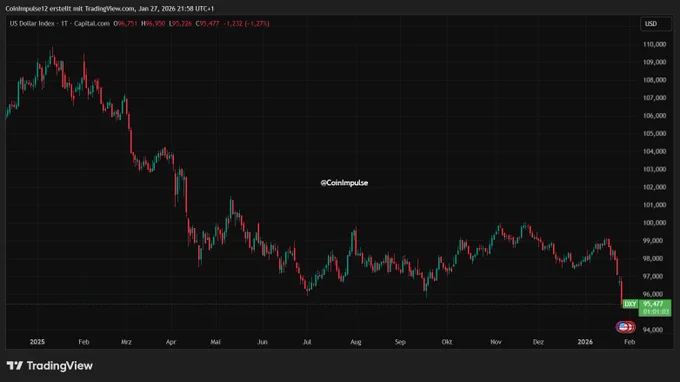
Task: Click the 2025 time axis label
Action: (37, 342)
